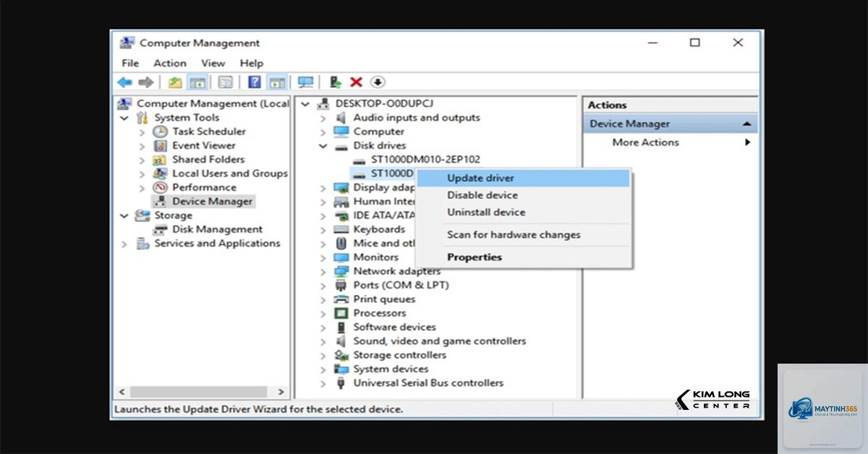Expand the Ports (COM & LPT) category
The height and width of the screenshot is (454, 868).
[323, 286]
